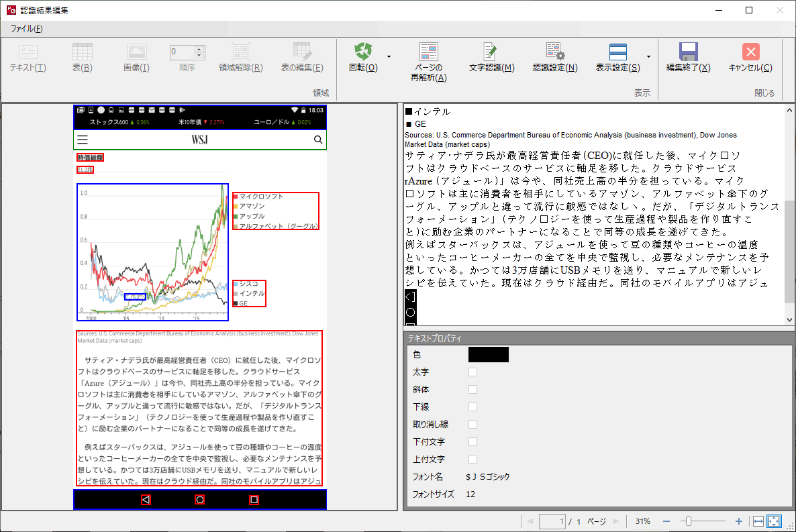This screenshot has height=532, width=796.
Task: Open the ファイル(F) menu
Action: pos(26,29)
